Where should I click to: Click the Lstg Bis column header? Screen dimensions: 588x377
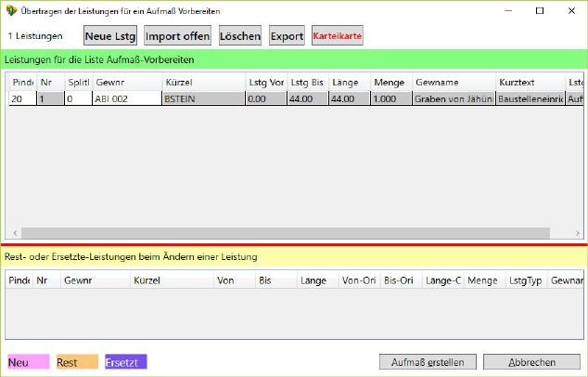point(306,83)
